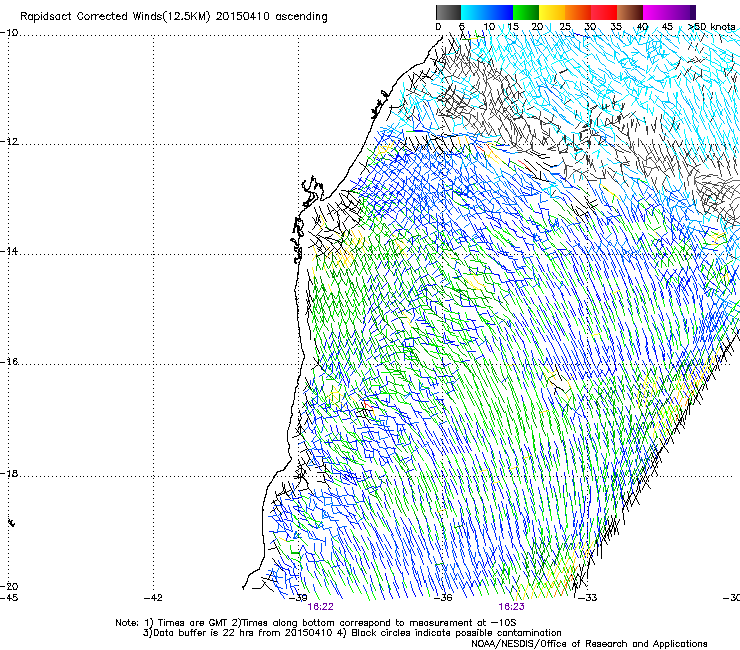Click the cyan-to-blue 5–15 knots legend band

pyautogui.click(x=487, y=12)
